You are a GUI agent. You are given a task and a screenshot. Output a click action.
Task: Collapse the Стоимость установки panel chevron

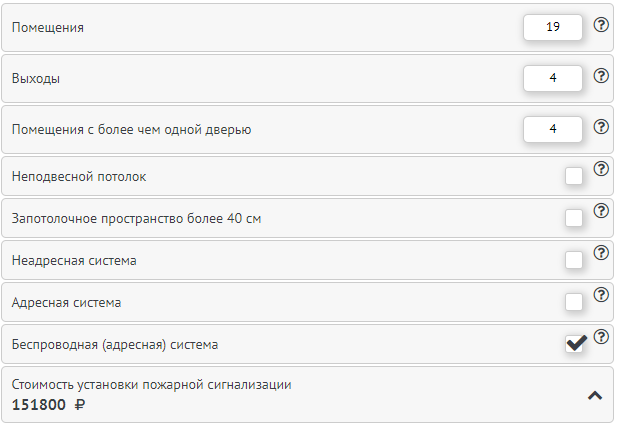(594, 395)
